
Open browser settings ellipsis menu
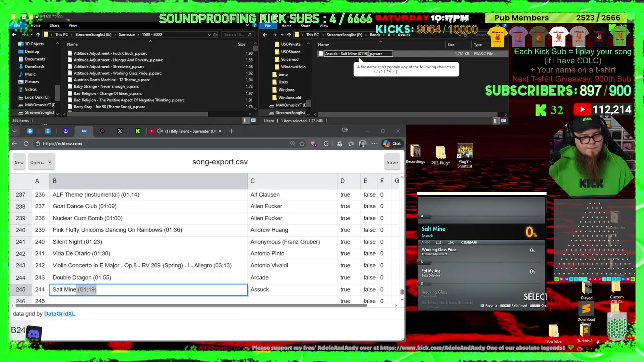coord(374,144)
